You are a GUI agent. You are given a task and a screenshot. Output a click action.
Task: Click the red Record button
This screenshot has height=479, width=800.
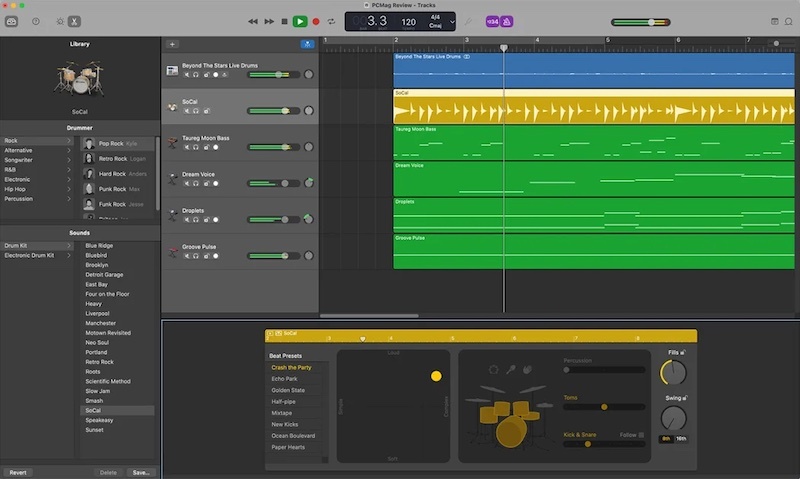tap(316, 21)
